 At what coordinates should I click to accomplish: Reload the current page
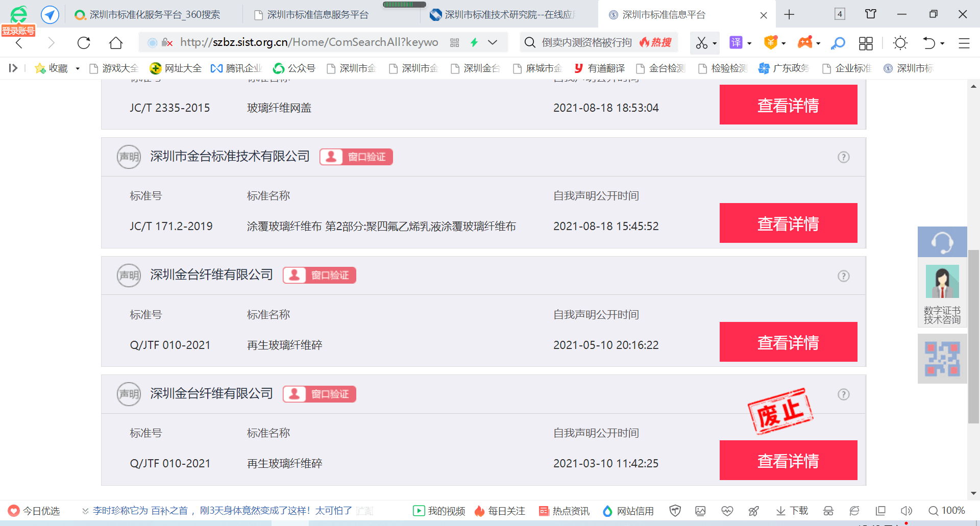coord(84,43)
